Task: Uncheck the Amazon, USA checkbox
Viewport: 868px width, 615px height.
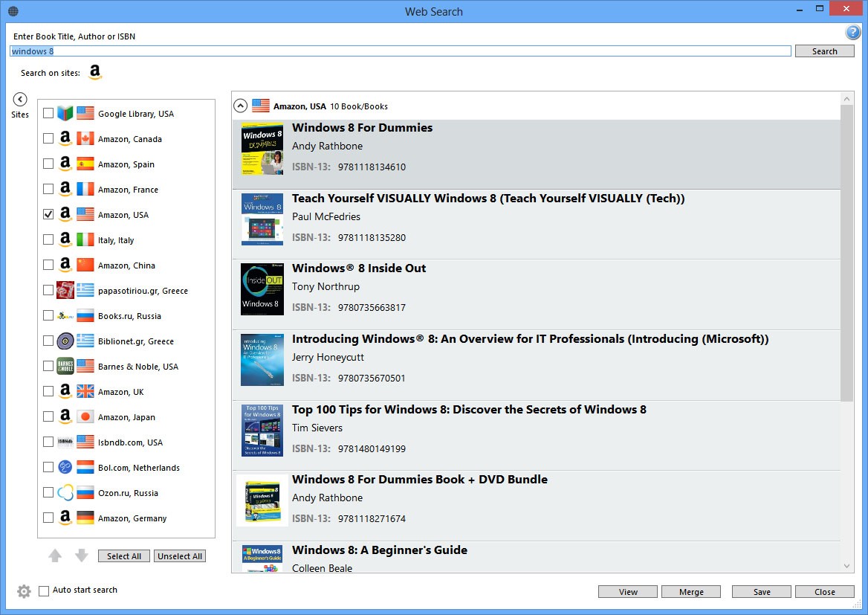Action: point(48,215)
